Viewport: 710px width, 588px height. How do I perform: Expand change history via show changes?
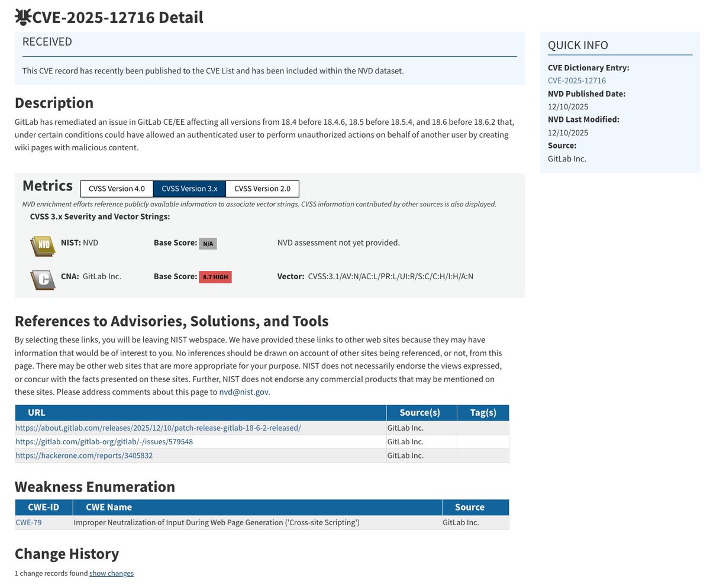[111, 573]
